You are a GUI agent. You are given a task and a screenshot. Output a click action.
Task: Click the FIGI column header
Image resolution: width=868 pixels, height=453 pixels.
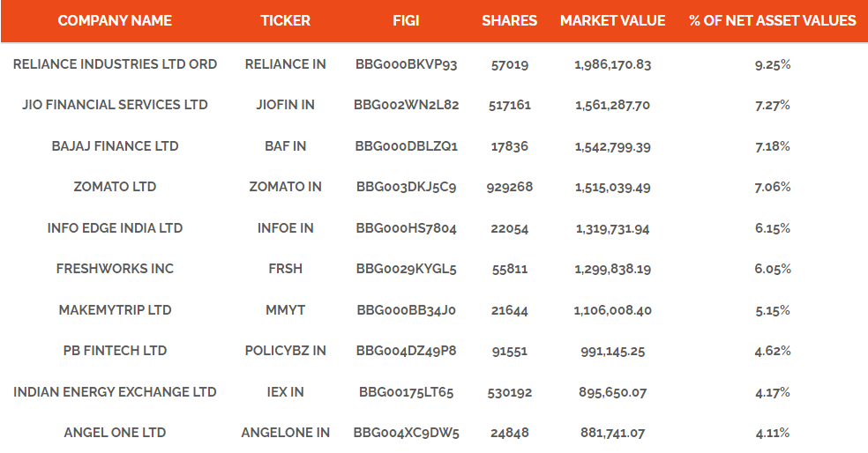point(406,20)
